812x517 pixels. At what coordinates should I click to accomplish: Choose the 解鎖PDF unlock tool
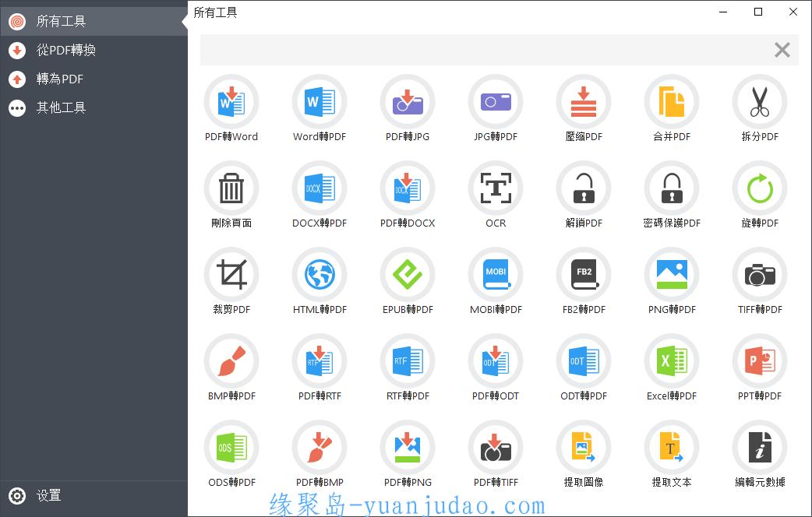click(x=584, y=188)
